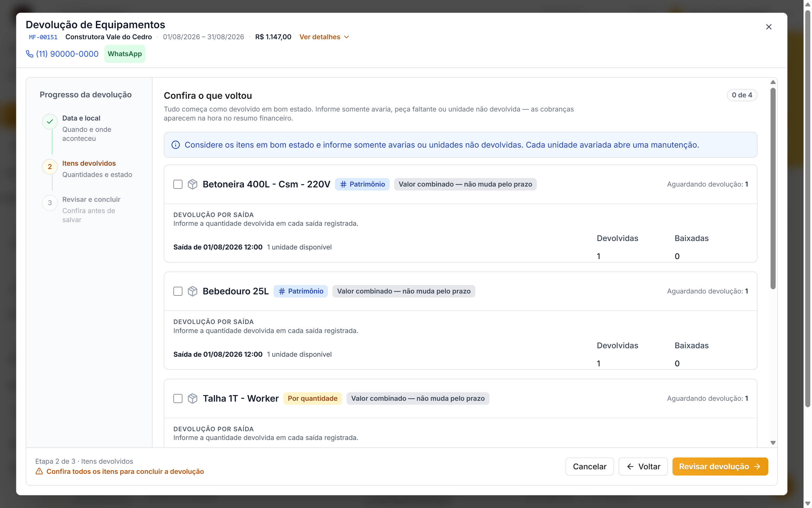
Task: Click the inner list scroll-up arrow
Action: click(773, 82)
